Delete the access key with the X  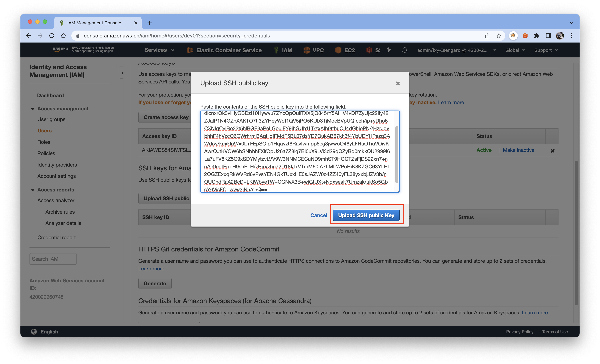(x=552, y=151)
